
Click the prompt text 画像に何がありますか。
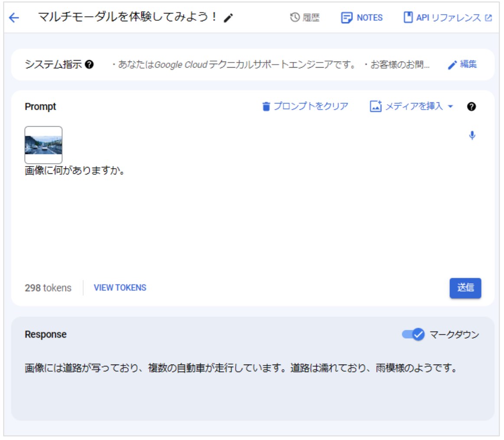pos(75,171)
